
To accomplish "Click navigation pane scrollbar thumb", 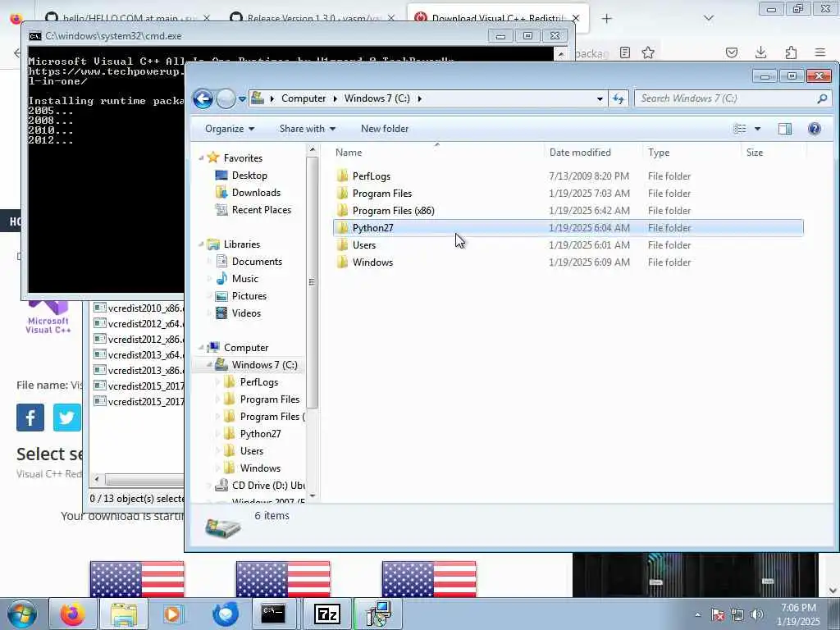I will (312, 282).
